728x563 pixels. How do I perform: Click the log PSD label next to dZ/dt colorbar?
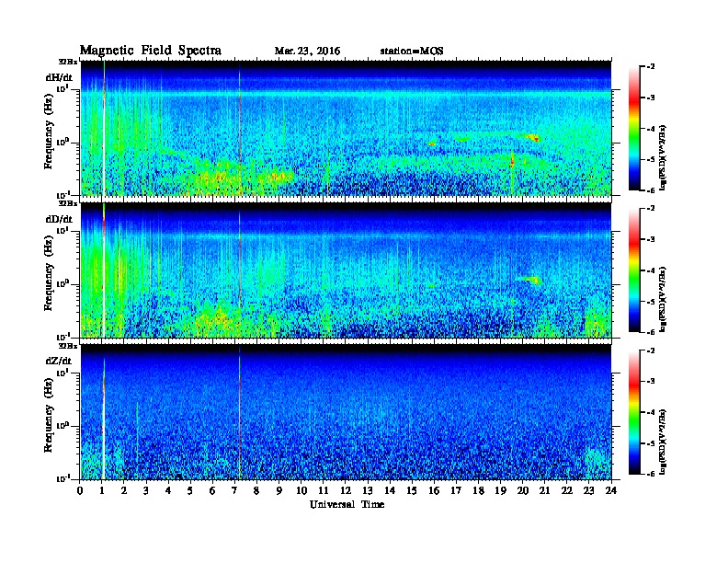click(x=663, y=442)
